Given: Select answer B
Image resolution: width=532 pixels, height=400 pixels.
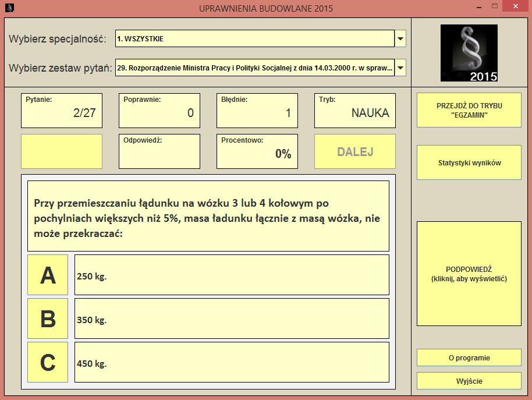Looking at the screenshot, I should (48, 318).
